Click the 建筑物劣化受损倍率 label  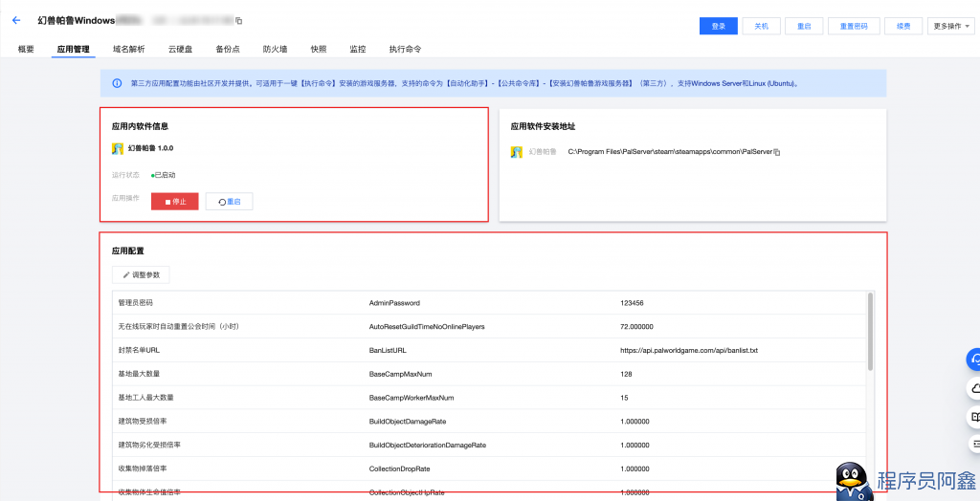pyautogui.click(x=149, y=446)
